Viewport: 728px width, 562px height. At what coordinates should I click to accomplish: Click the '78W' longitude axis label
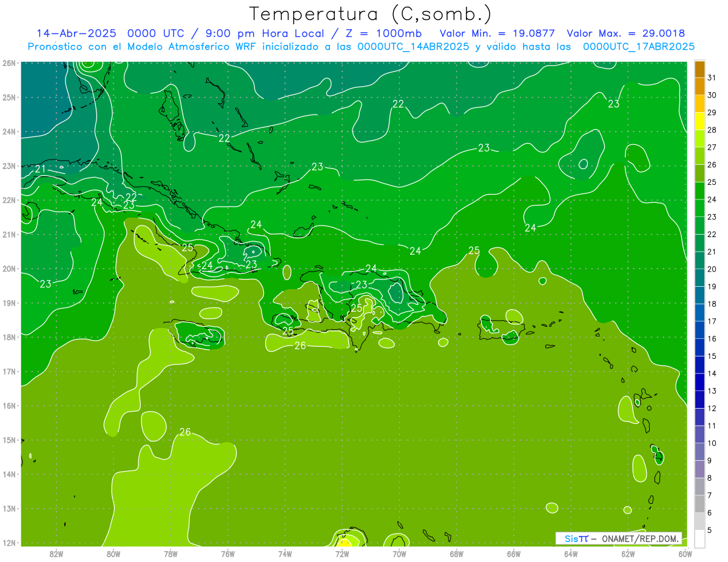170,554
